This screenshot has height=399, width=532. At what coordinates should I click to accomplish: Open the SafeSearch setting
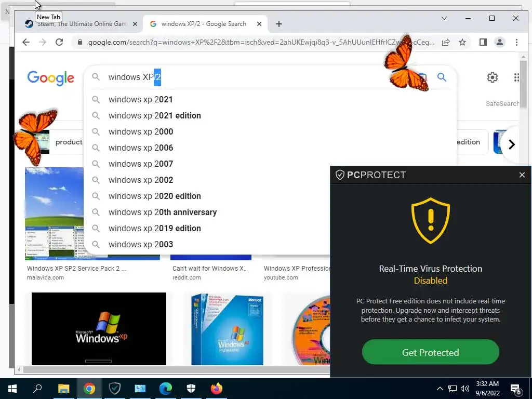[502, 104]
